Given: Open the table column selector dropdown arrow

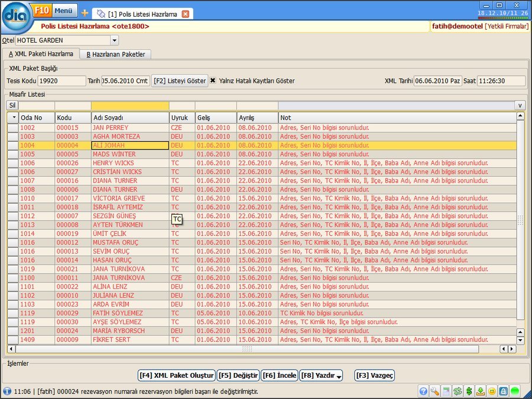Looking at the screenshot, I should [13, 118].
